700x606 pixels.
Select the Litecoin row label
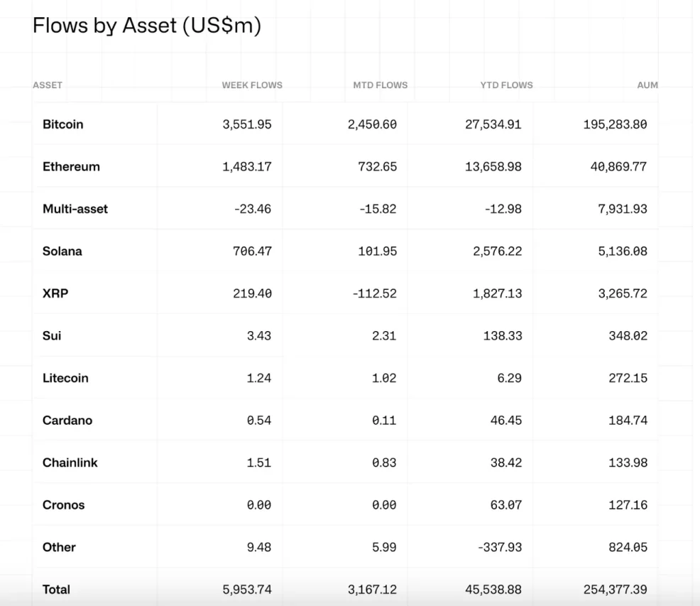point(65,378)
